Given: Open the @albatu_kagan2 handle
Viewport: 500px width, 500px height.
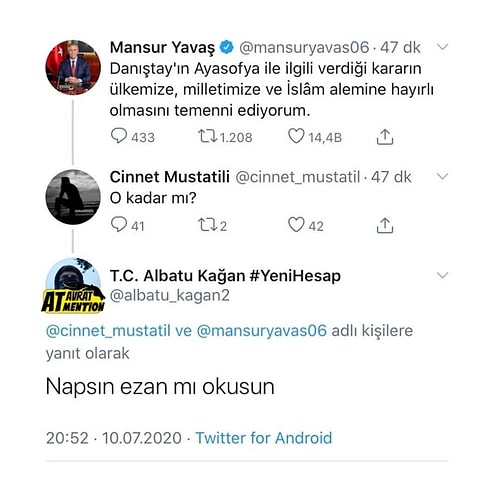Looking at the screenshot, I should coord(170,295).
